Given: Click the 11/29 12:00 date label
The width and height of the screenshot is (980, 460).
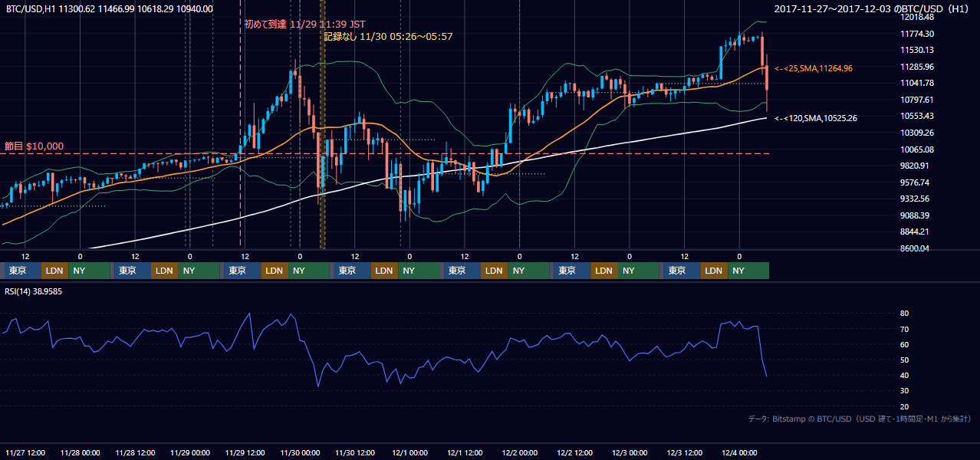Looking at the screenshot, I should pos(245,452).
